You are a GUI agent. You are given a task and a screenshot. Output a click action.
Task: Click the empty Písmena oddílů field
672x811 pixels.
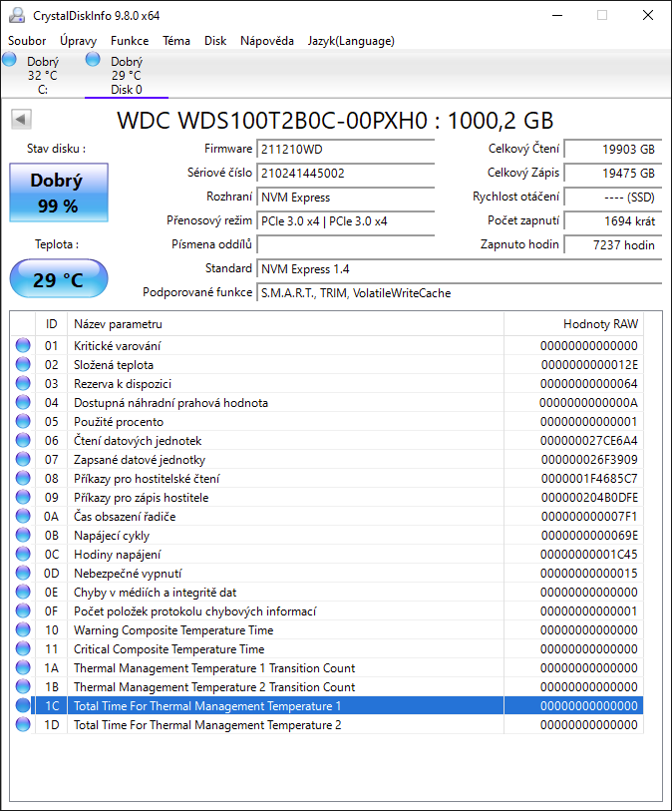(x=345, y=244)
